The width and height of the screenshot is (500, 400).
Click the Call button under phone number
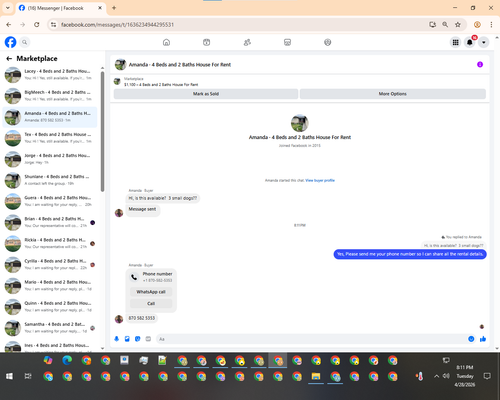[151, 303]
